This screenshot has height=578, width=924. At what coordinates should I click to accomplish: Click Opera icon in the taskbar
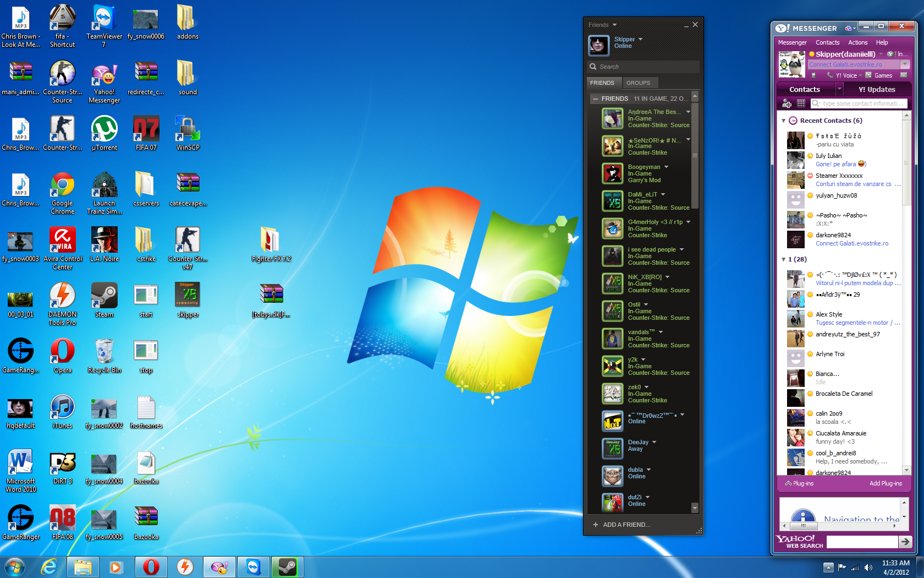151,567
